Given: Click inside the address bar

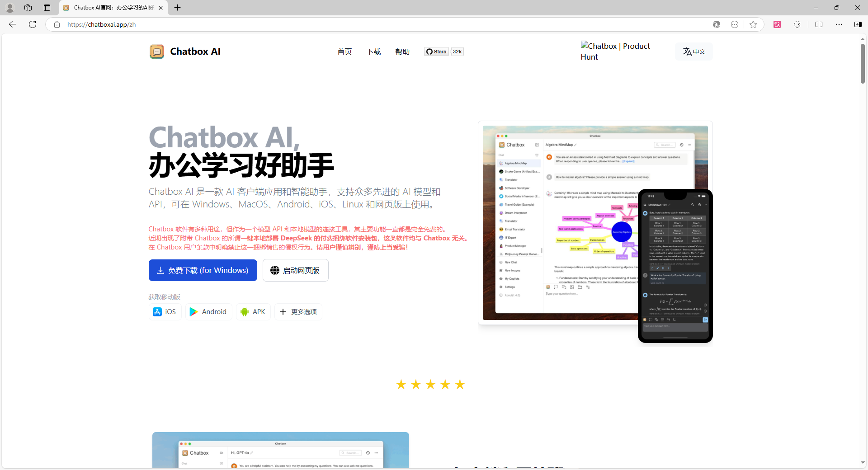Looking at the screenshot, I should click(x=181, y=24).
